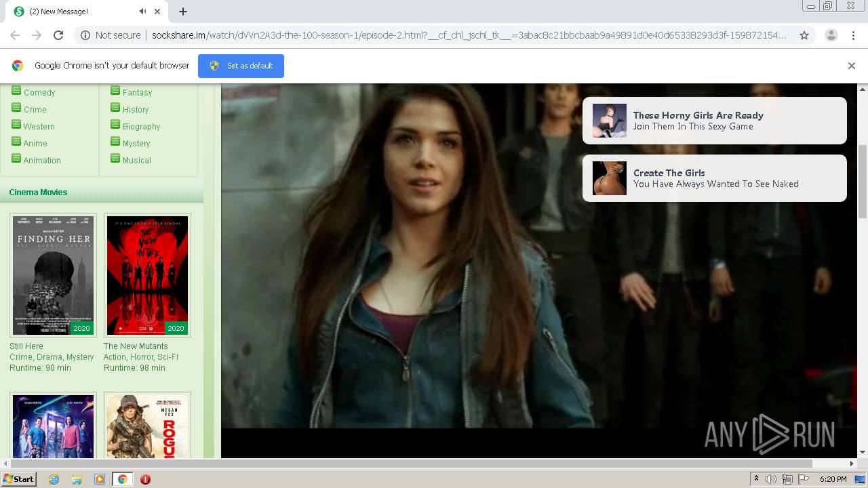Open the Crime genre link
The height and width of the screenshot is (488, 868).
[x=35, y=110]
